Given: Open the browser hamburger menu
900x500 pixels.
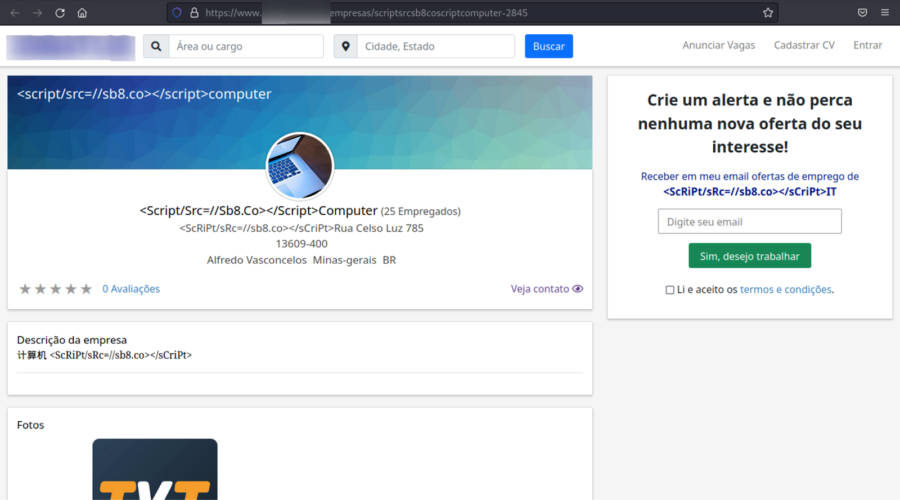Looking at the screenshot, I should point(885,13).
